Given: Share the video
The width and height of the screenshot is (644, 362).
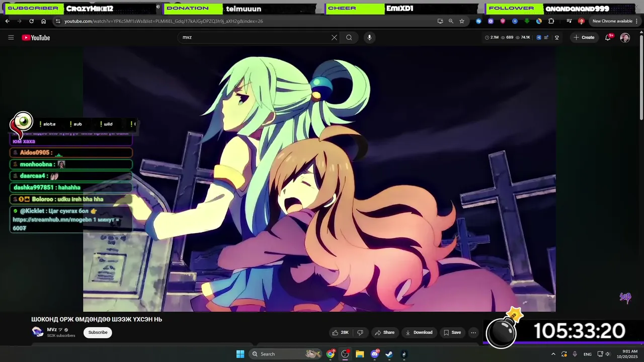Looking at the screenshot, I should pyautogui.click(x=384, y=332).
